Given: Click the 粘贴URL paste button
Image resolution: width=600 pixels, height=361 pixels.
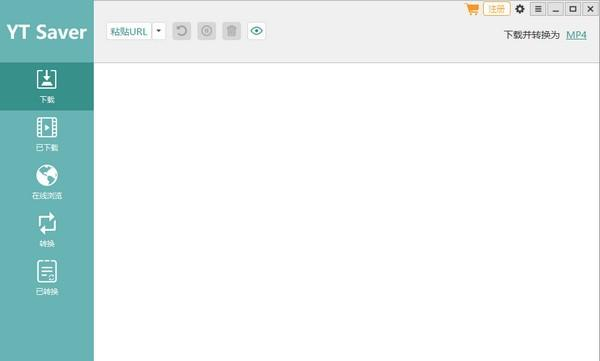Looking at the screenshot, I should [129, 31].
